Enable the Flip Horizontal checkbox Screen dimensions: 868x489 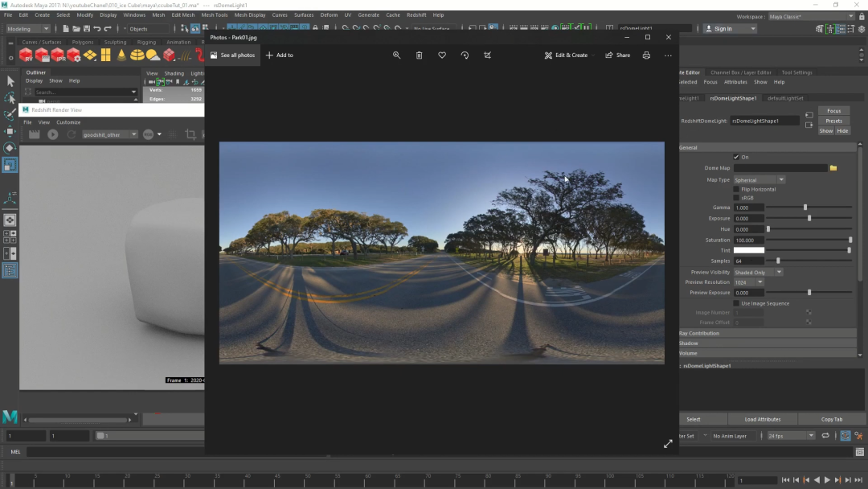coord(736,189)
